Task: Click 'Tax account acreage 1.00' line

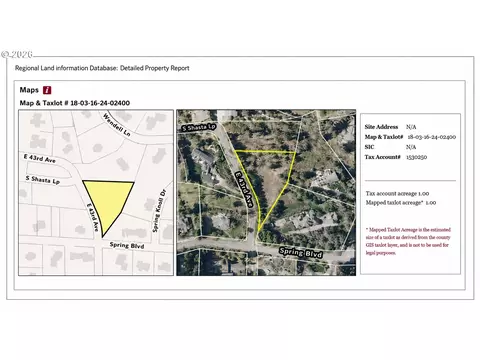Action: (397, 193)
